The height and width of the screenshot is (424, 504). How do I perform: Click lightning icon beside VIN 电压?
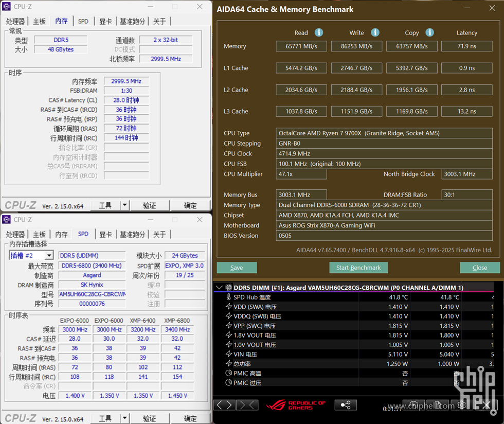point(228,354)
